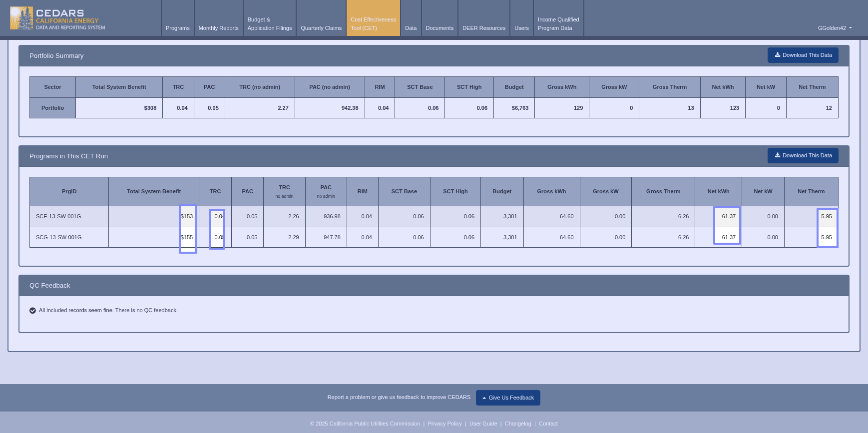Open the GGolden42 user dropdown

click(834, 28)
